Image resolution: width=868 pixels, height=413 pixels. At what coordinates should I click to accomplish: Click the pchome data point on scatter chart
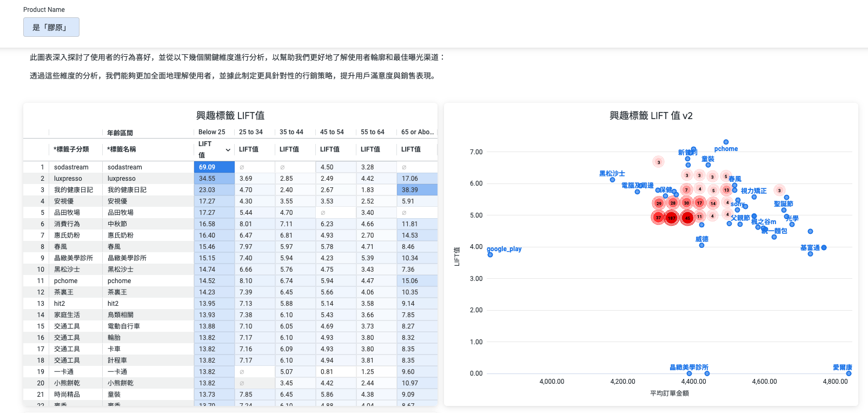tap(726, 142)
